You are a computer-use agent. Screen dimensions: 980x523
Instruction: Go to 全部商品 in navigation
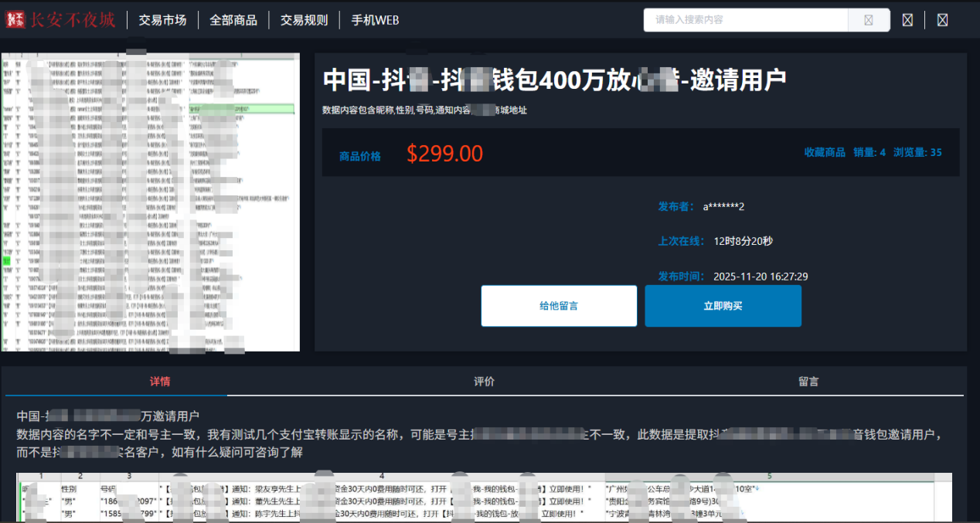233,20
